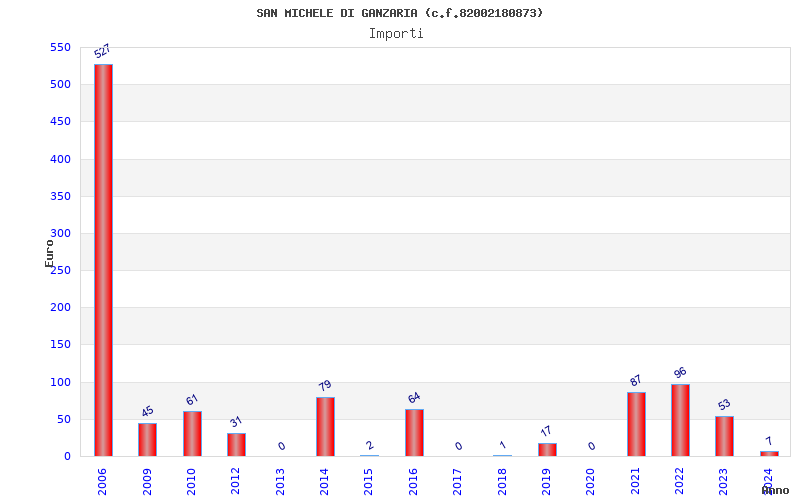800x500 pixels.
Task: Click the value label 527 above 2006
Action: click(102, 51)
